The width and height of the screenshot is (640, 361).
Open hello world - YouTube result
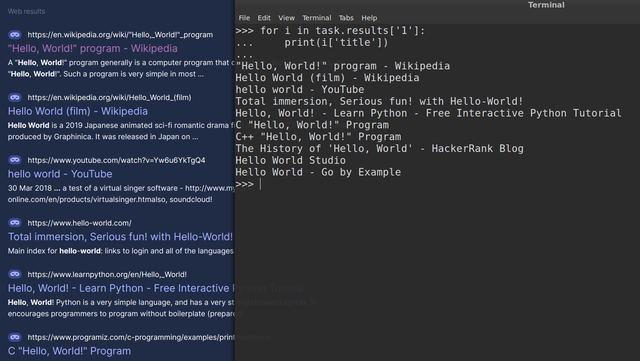[60, 174]
